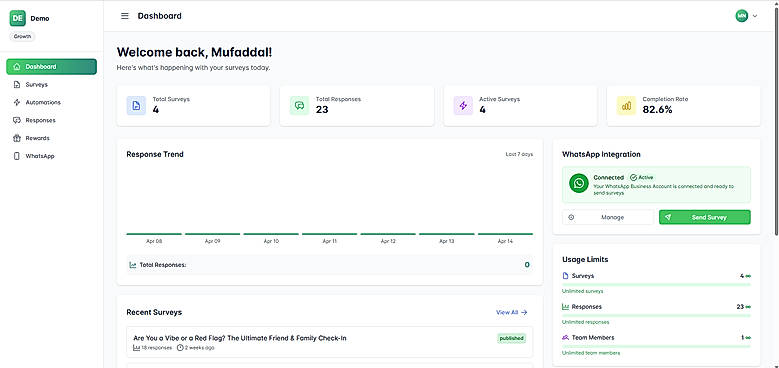Screen dimensions: 779x368
Task: Click the Responses chat icon in sidebar
Action: point(17,120)
